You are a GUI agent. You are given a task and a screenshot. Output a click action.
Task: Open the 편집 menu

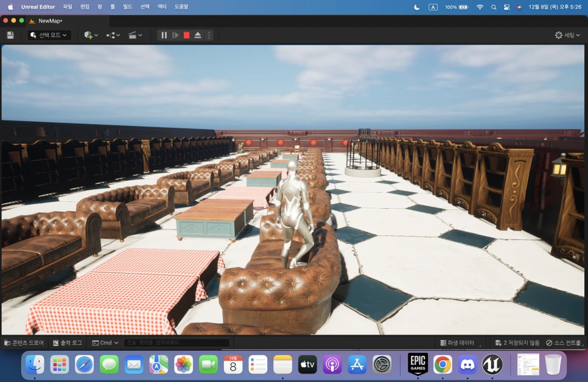point(85,7)
